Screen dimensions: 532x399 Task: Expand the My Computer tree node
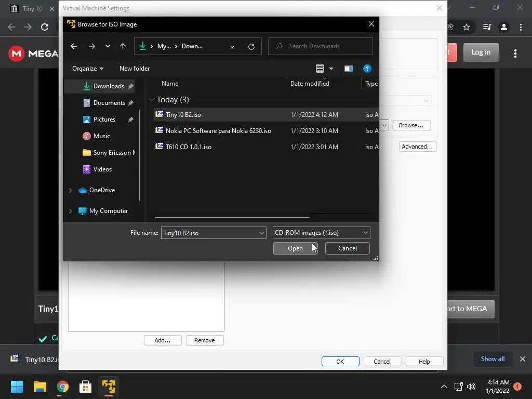pos(70,211)
